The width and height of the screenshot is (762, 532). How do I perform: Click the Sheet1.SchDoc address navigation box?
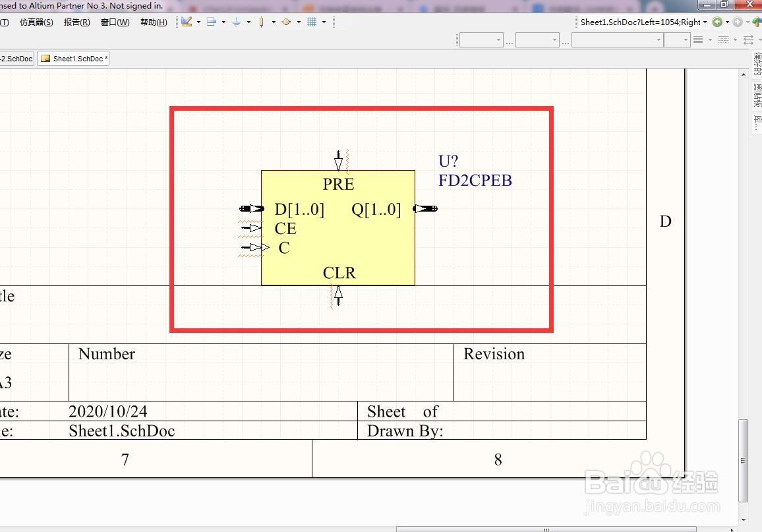pyautogui.click(x=640, y=22)
